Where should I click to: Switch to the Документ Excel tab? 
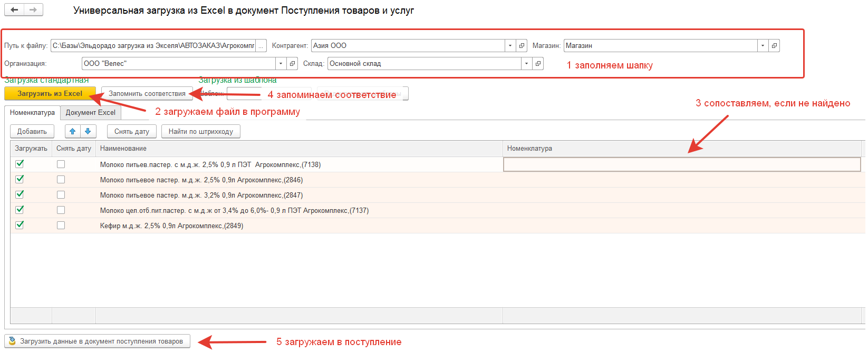coord(91,113)
